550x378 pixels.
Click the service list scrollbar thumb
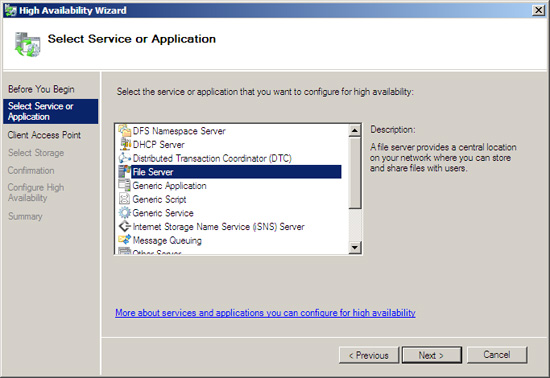(x=355, y=173)
